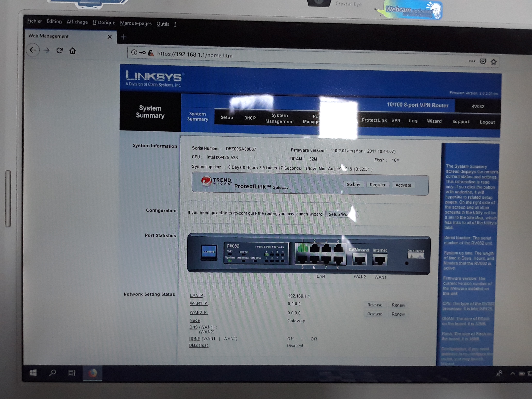Open the Édition menu
Screen dimensions: 532x399
tap(54, 21)
